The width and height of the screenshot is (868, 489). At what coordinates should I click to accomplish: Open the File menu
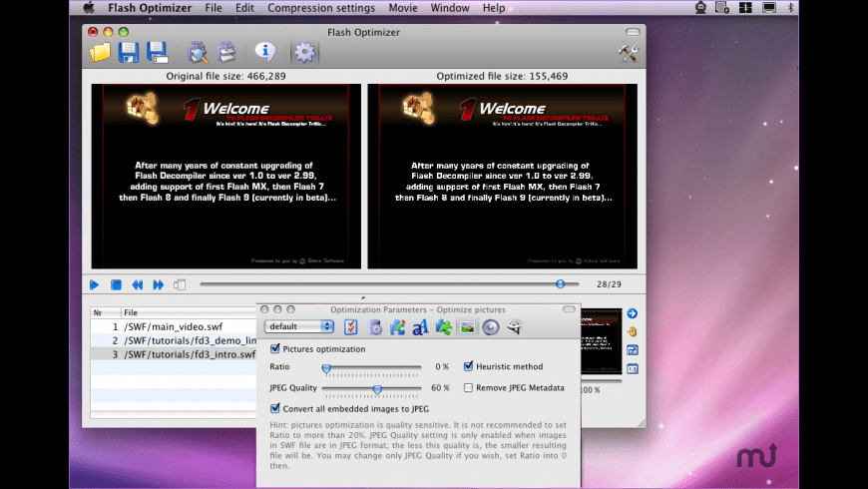(x=214, y=8)
